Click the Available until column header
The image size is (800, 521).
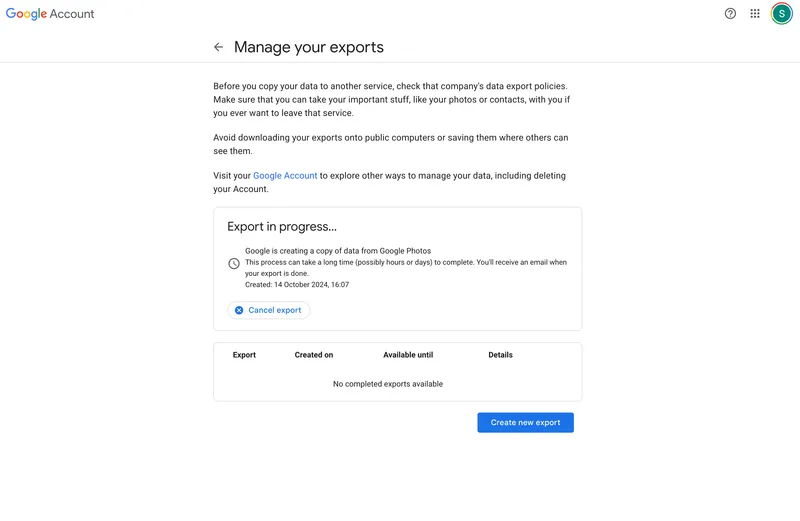click(408, 355)
